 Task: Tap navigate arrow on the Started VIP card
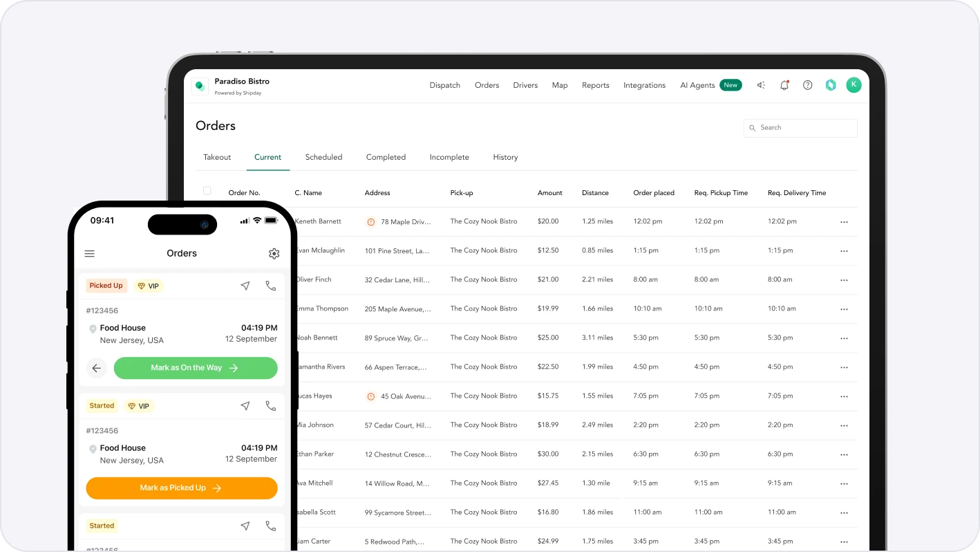click(x=245, y=406)
